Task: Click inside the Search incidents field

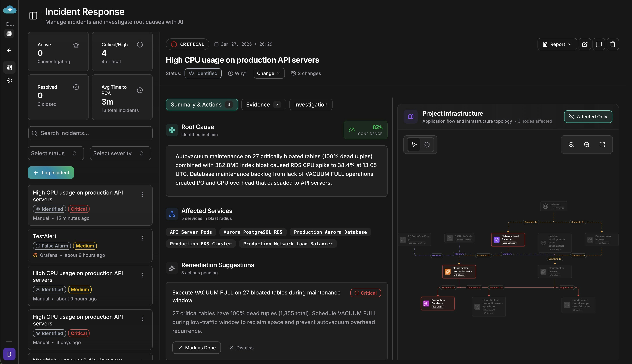Action: 90,133
